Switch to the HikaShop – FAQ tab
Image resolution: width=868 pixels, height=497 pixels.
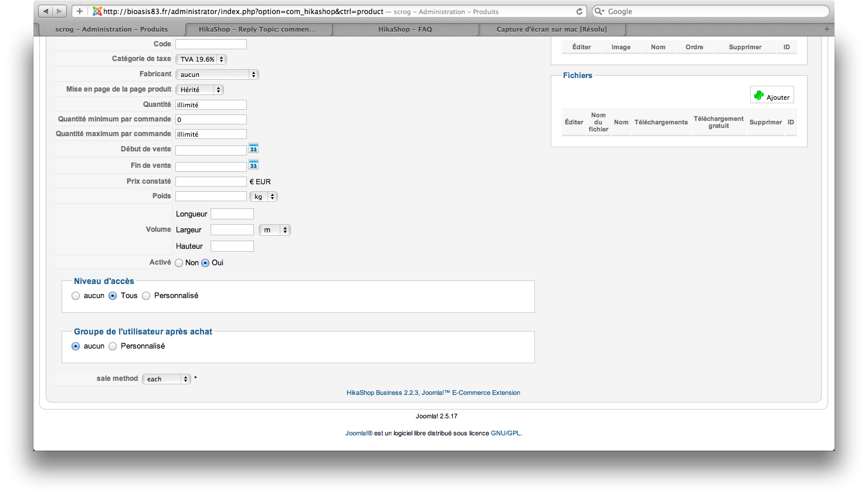405,29
